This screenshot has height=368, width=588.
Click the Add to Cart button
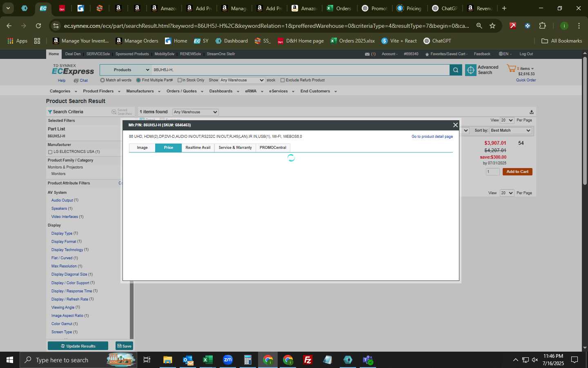(517, 172)
